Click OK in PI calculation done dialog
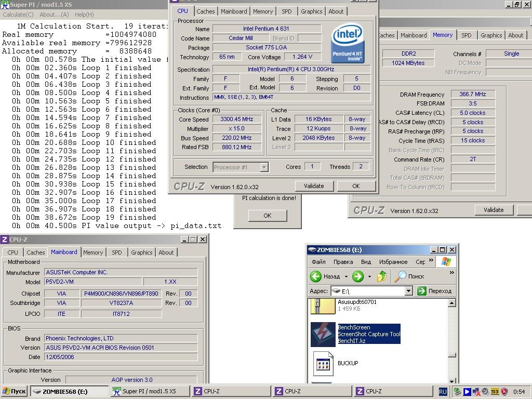This screenshot has height=399, width=532. (268, 216)
